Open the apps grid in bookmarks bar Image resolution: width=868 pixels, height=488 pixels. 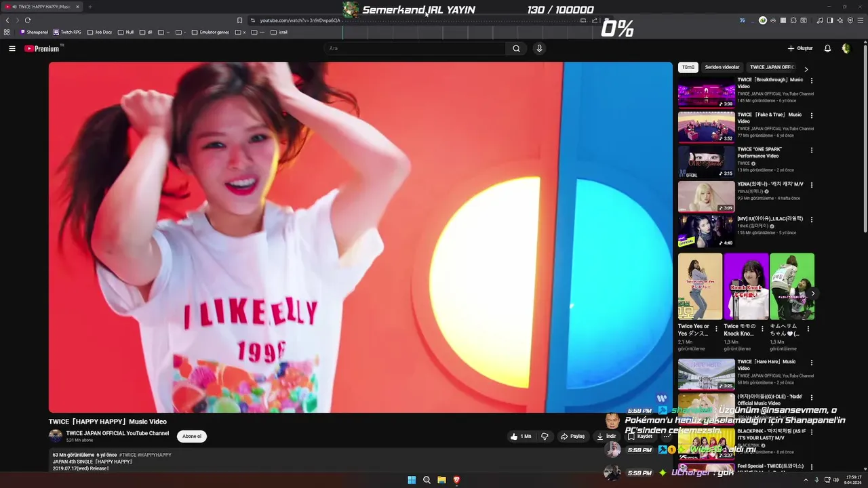7,32
